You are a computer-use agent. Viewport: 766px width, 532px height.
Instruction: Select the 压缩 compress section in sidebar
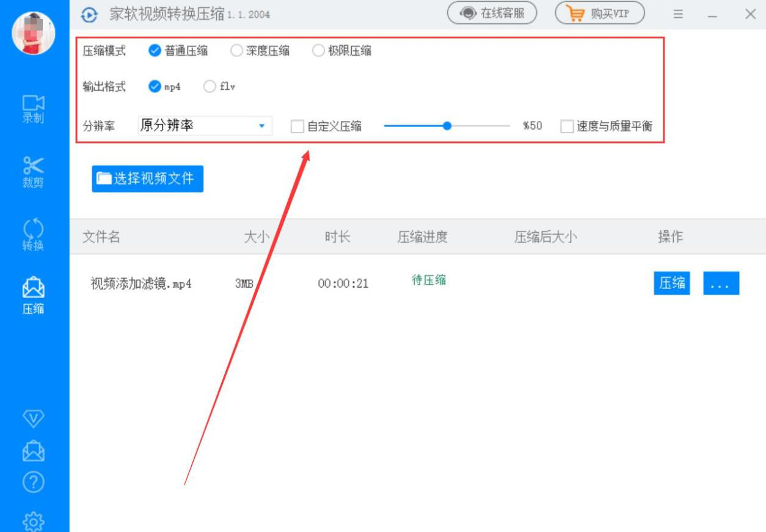[x=34, y=296]
